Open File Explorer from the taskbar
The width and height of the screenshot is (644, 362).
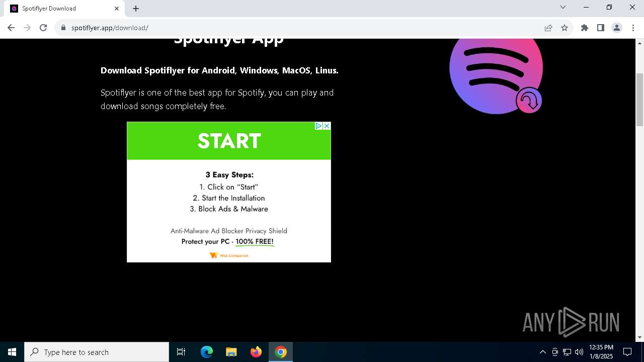[231, 352]
